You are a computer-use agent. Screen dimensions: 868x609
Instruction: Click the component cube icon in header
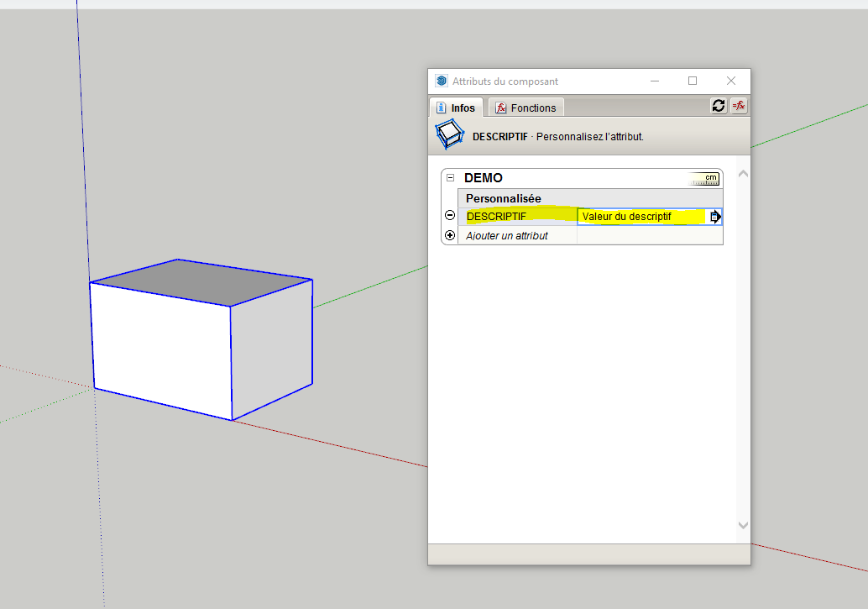pyautogui.click(x=449, y=134)
